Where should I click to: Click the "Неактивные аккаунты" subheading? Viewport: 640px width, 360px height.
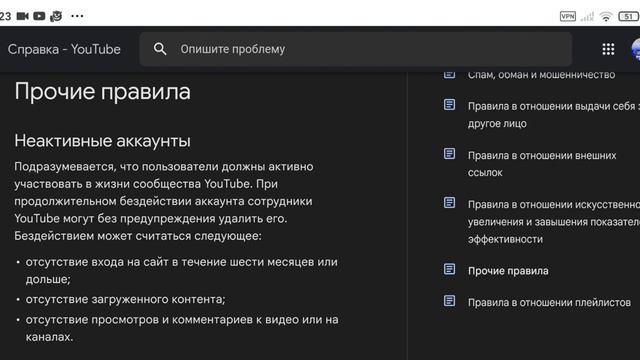point(102,141)
